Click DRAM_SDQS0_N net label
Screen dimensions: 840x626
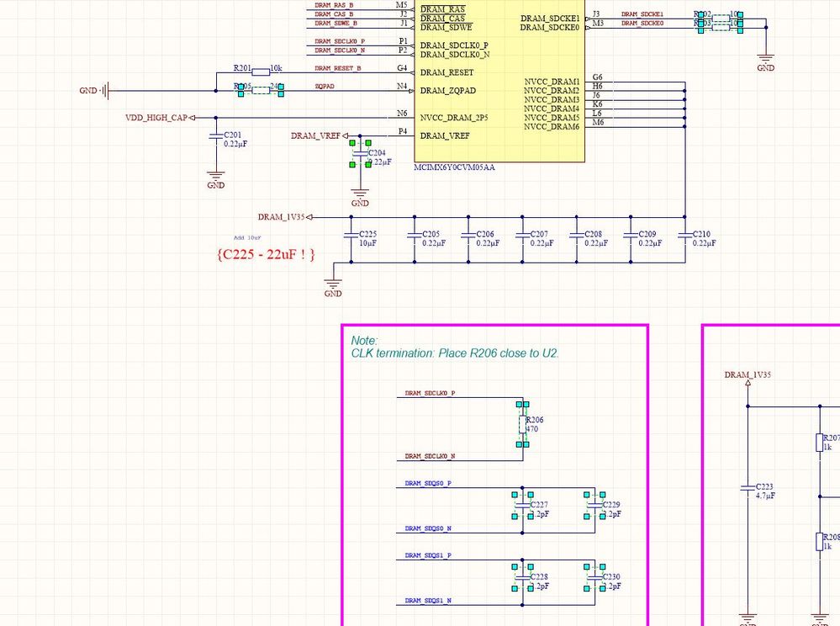pyautogui.click(x=428, y=528)
